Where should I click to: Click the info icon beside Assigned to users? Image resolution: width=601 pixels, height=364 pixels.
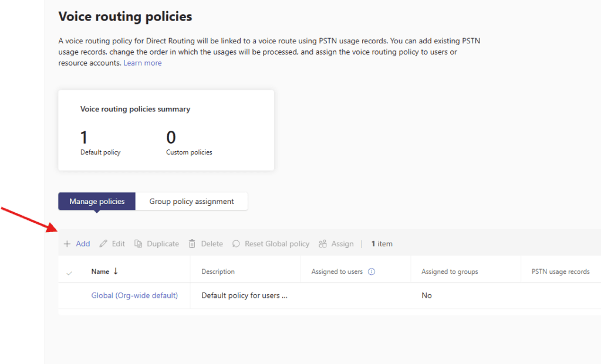pos(371,272)
